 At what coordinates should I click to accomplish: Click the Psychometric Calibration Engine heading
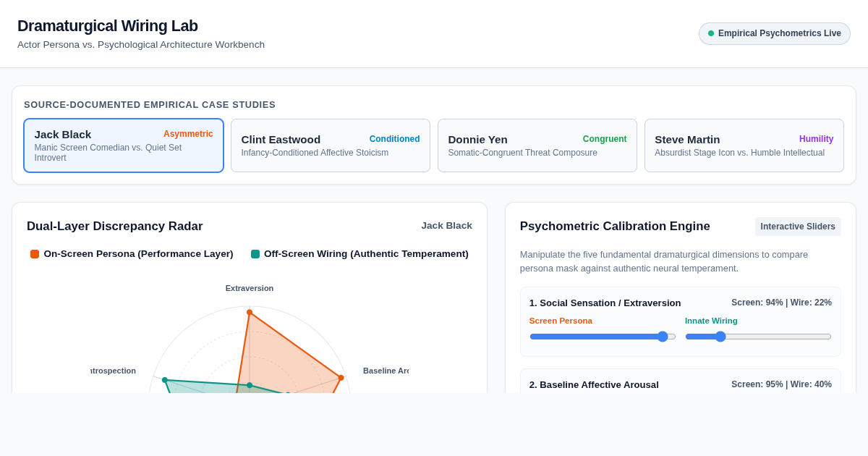(x=615, y=227)
